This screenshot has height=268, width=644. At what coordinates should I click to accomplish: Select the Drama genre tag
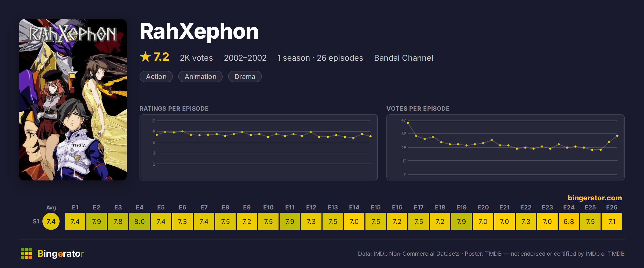(245, 77)
